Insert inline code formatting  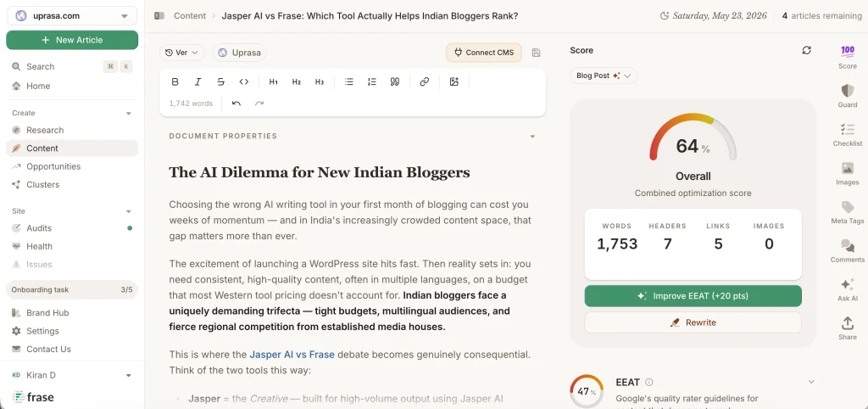pyautogui.click(x=243, y=82)
